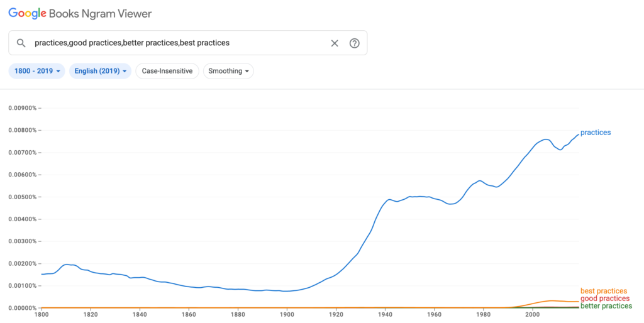Click the green 'better practices' label
The height and width of the screenshot is (323, 644).
coord(606,306)
